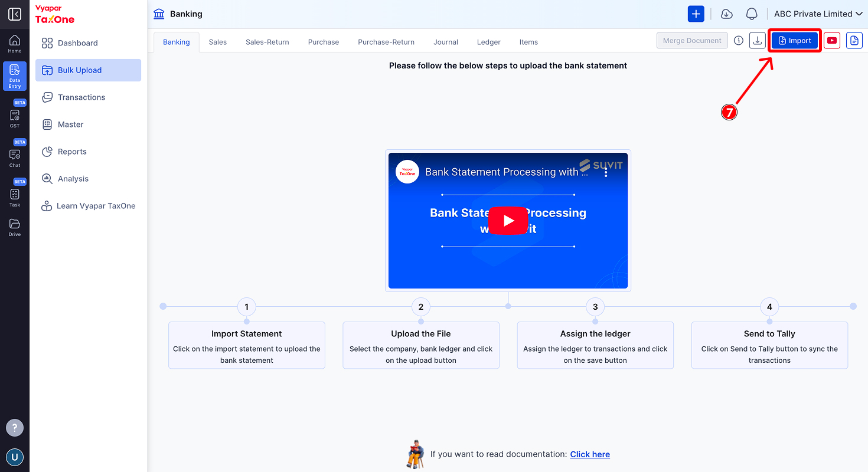The height and width of the screenshot is (472, 868).
Task: Click the info icon beside Merge Document
Action: point(739,41)
